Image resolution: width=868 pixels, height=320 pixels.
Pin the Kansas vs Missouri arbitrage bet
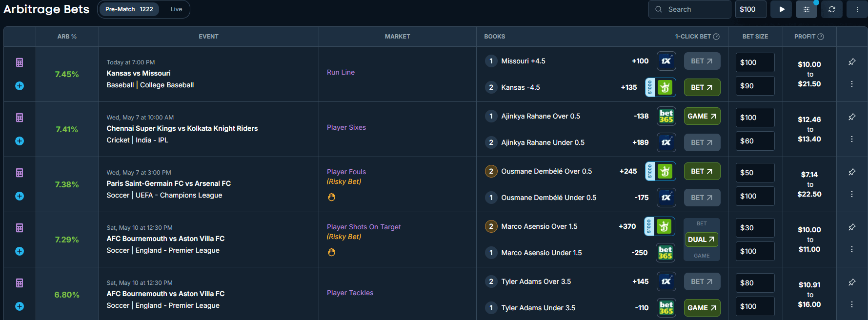click(852, 61)
